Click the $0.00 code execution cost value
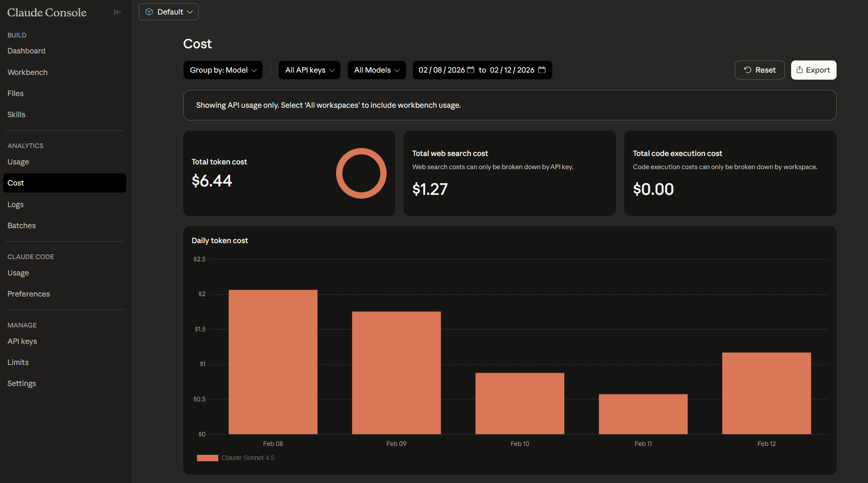Image resolution: width=868 pixels, height=483 pixels. tap(653, 189)
